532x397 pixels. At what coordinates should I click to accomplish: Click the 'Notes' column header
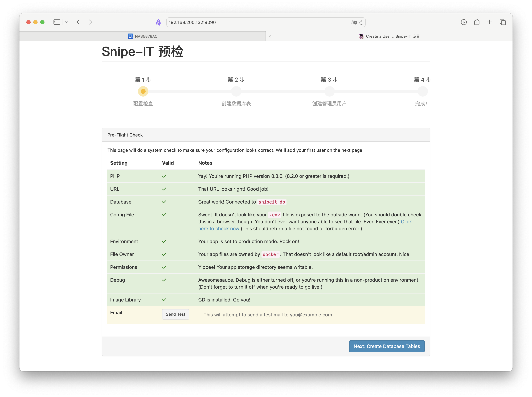click(205, 163)
